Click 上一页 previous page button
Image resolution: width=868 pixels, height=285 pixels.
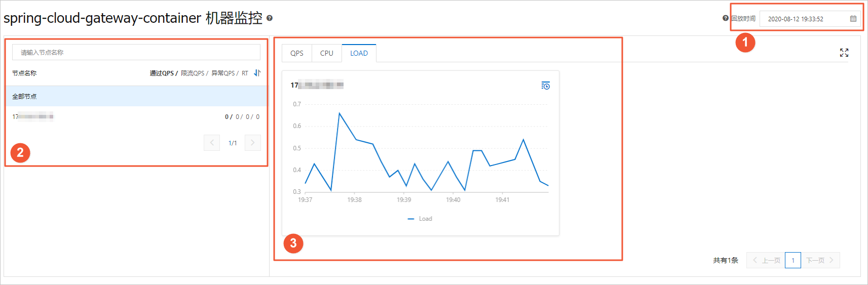click(766, 260)
